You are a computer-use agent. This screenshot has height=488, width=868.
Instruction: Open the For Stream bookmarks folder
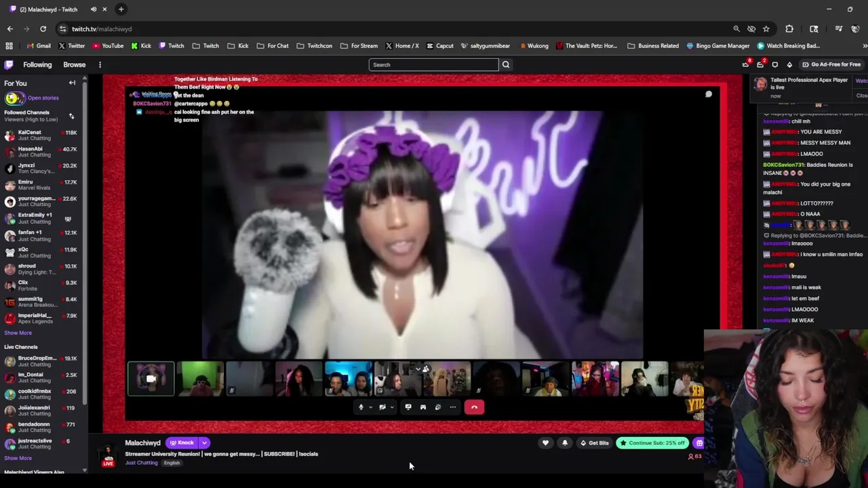359,46
